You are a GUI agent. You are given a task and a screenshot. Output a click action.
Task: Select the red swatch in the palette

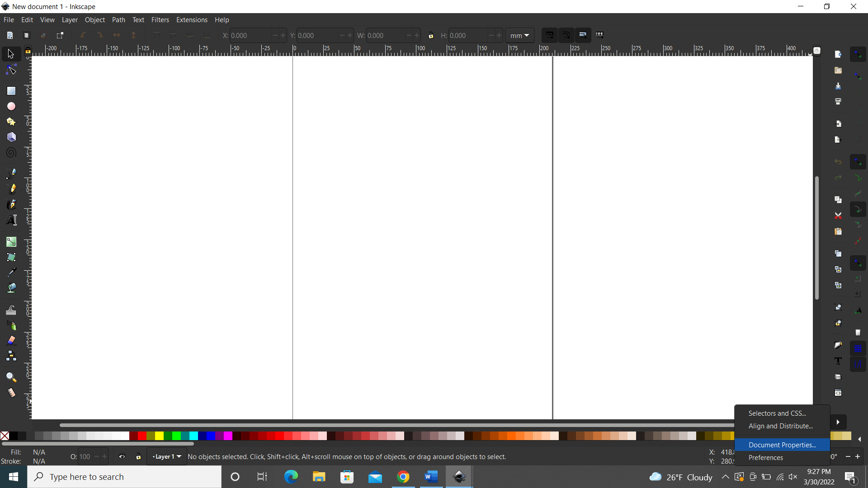click(142, 436)
